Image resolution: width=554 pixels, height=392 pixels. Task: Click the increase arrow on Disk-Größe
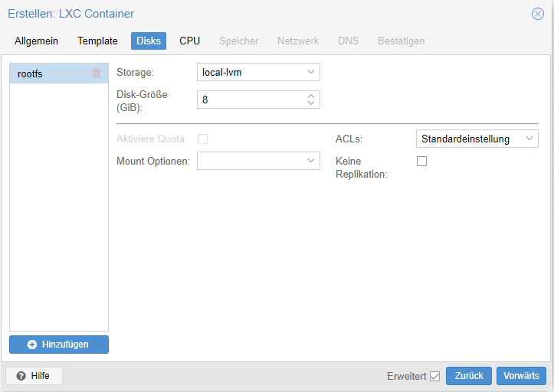point(311,96)
